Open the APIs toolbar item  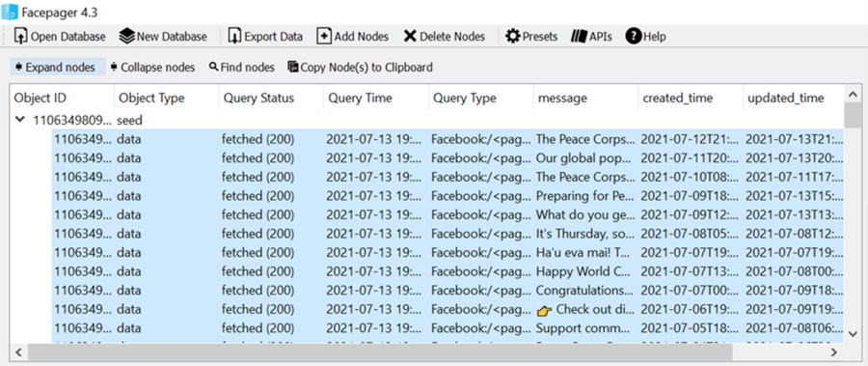tap(579, 37)
